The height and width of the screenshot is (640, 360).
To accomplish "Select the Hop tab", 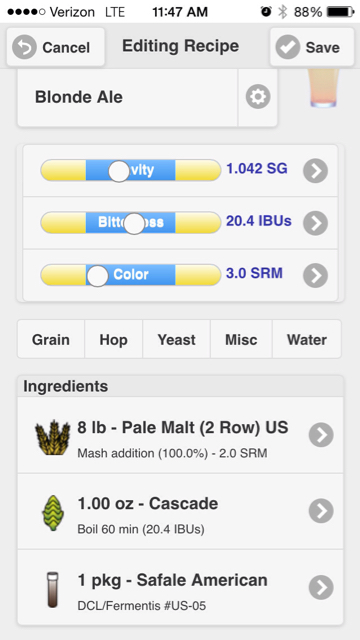I will coord(113,339).
